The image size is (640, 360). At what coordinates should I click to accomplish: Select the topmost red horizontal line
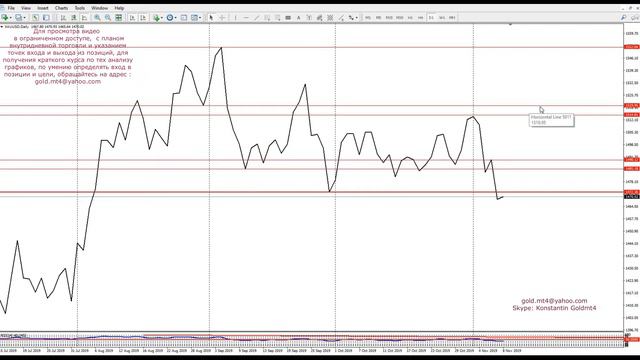click(x=312, y=47)
